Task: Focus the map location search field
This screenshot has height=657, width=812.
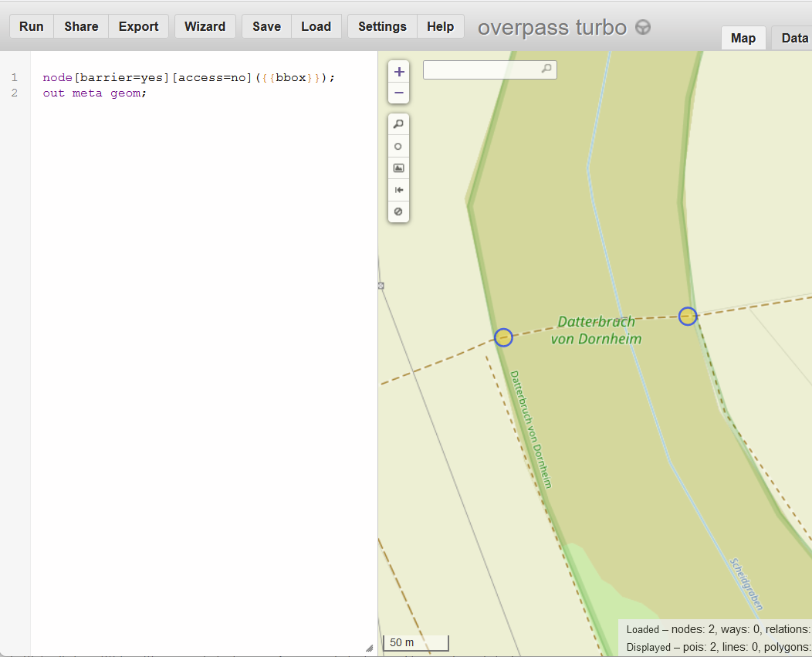Action: point(489,69)
